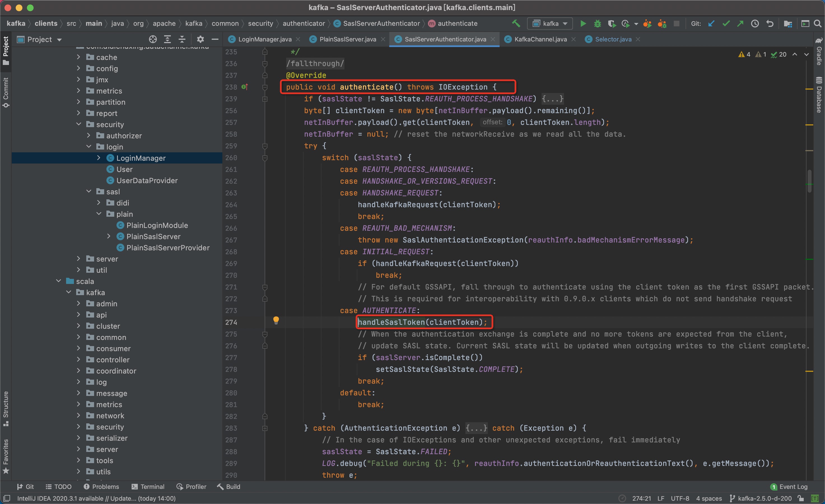Click the Search Everywhere magnifier icon
Viewport: 825px width, 504px height.
coord(817,24)
